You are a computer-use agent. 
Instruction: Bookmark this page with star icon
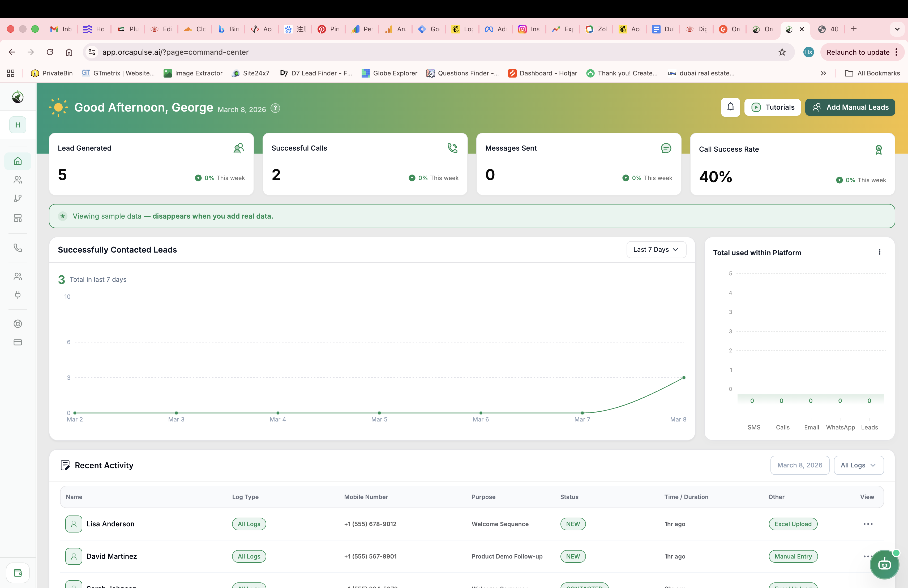coord(782,52)
